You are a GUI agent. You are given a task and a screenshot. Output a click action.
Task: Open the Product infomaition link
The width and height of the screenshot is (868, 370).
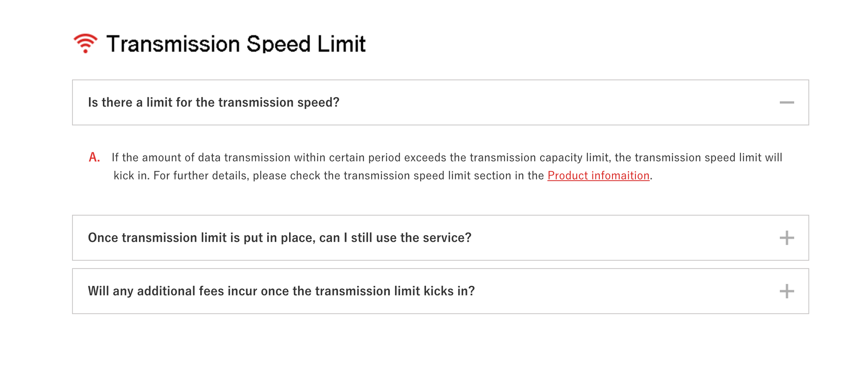(x=598, y=175)
